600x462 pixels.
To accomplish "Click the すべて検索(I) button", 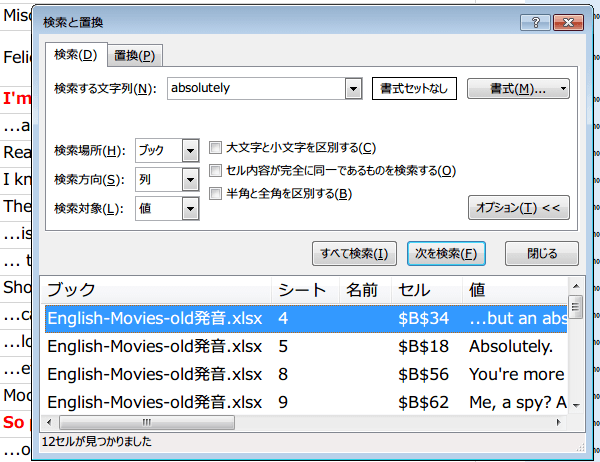I will (354, 253).
